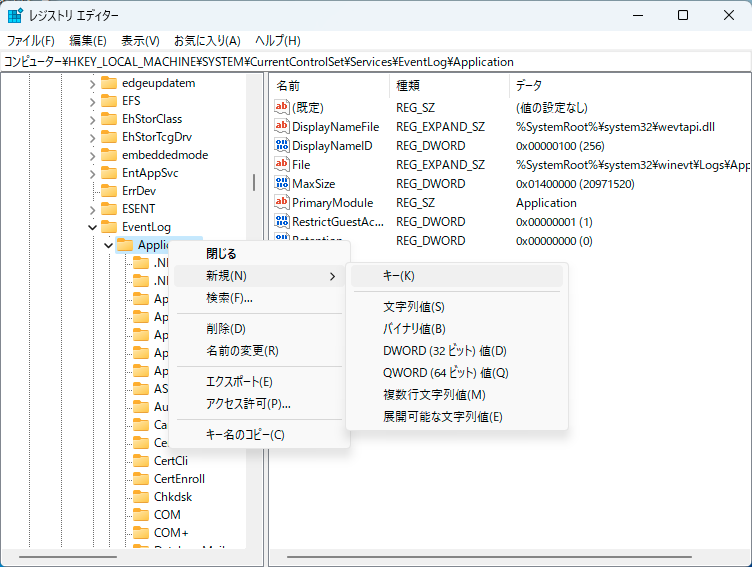Click the CertEnroll folder icon in tree
The width and height of the screenshot is (752, 567).
click(141, 479)
